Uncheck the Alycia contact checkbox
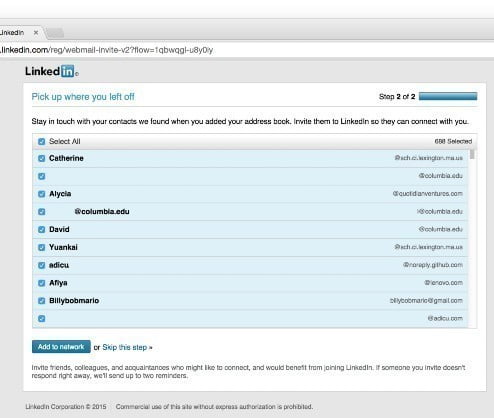 41,194
